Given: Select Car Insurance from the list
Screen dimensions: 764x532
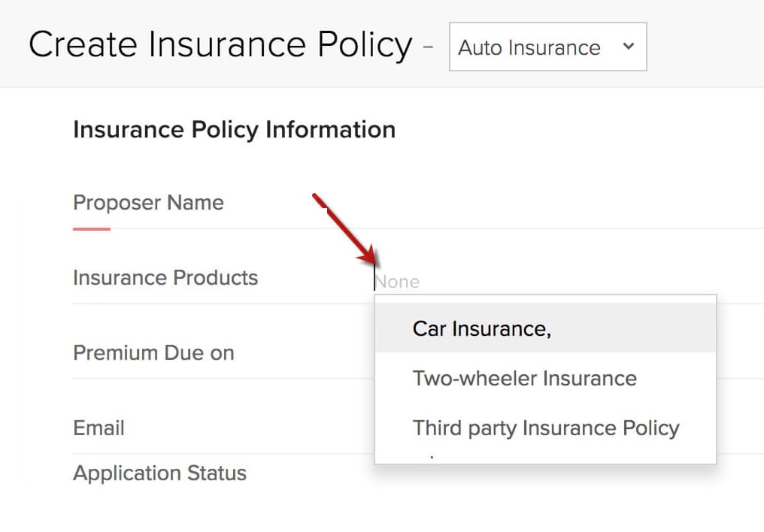Looking at the screenshot, I should (x=482, y=328).
